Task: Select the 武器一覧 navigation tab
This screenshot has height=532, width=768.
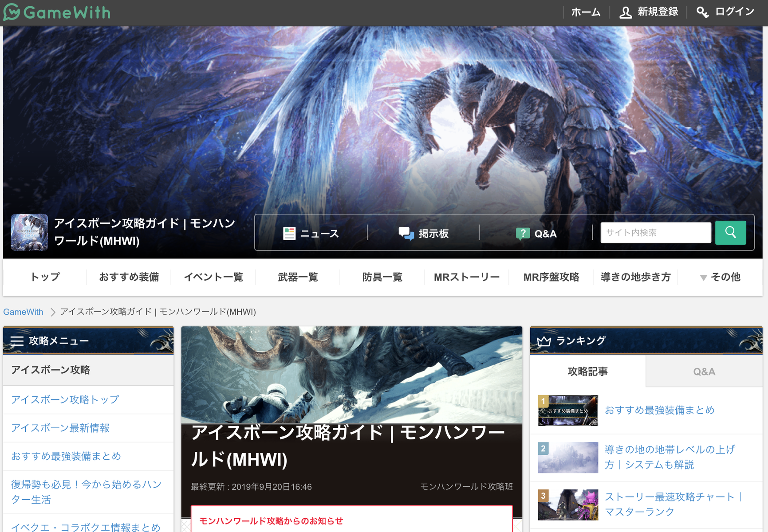Action: [298, 277]
